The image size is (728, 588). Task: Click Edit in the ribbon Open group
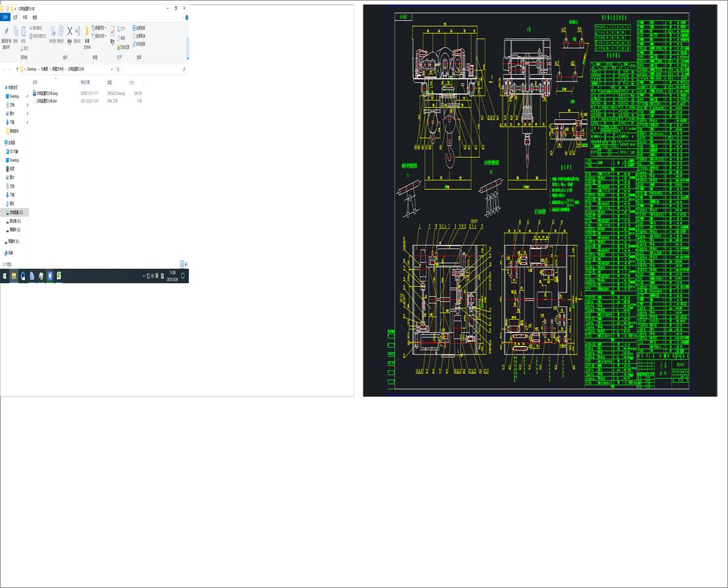pyautogui.click(x=121, y=38)
